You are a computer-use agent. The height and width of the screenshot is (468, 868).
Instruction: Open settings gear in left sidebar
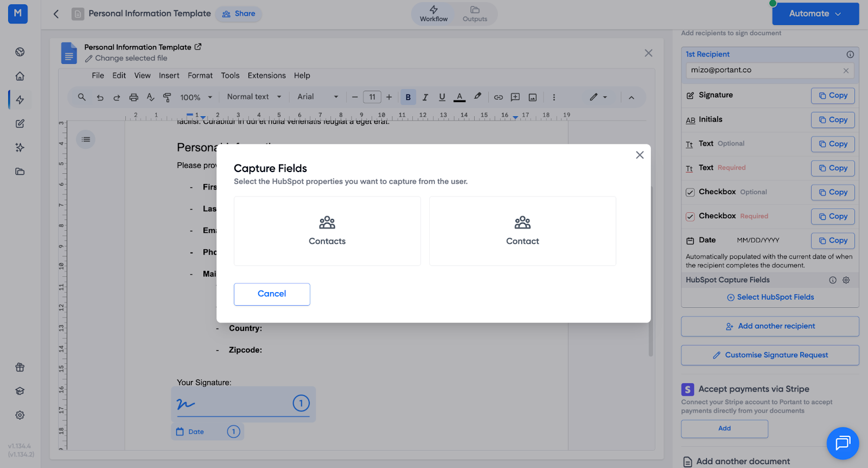[x=20, y=415]
